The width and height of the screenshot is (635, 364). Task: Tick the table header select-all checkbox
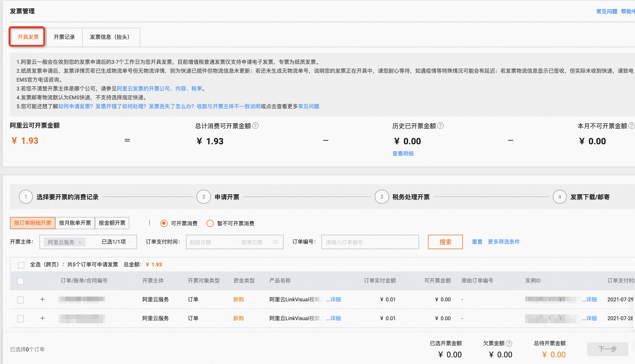21,281
